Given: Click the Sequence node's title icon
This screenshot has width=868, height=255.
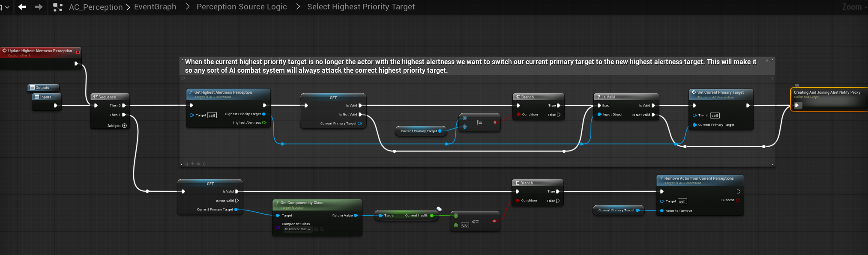Looking at the screenshot, I should point(95,97).
